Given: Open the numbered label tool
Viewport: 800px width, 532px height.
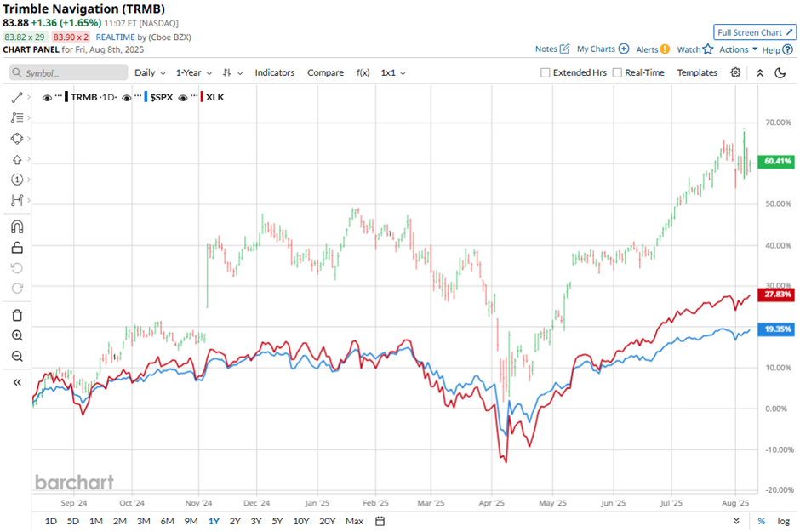Looking at the screenshot, I should 17,180.
